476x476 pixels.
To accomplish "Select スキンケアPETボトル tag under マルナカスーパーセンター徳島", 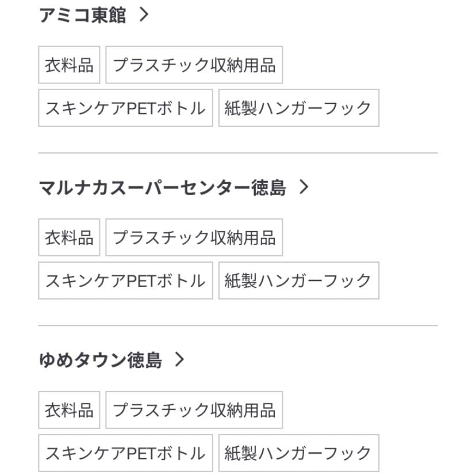I will [x=125, y=281].
